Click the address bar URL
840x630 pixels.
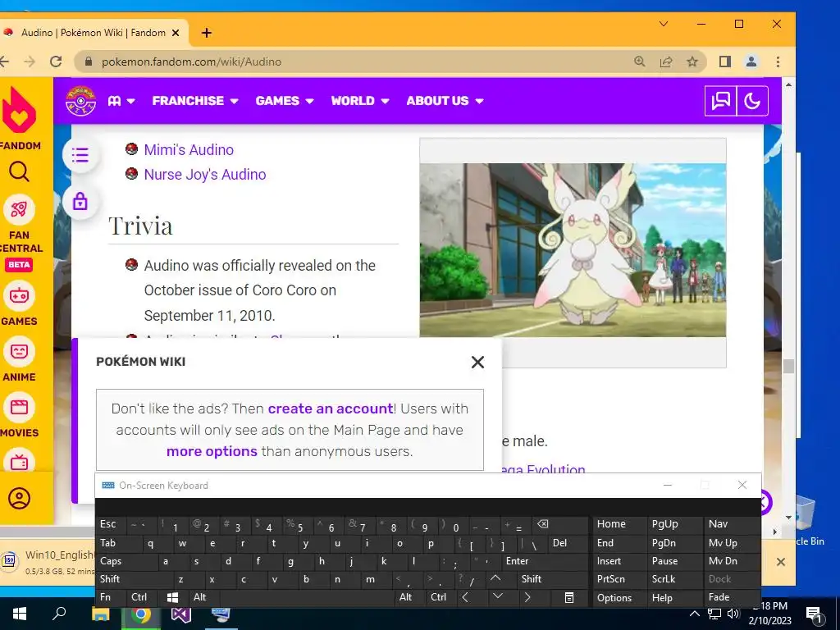(x=191, y=62)
